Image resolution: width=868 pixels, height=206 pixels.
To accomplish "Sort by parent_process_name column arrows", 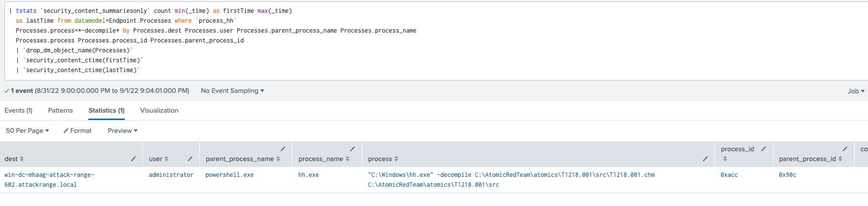I will [x=278, y=159].
